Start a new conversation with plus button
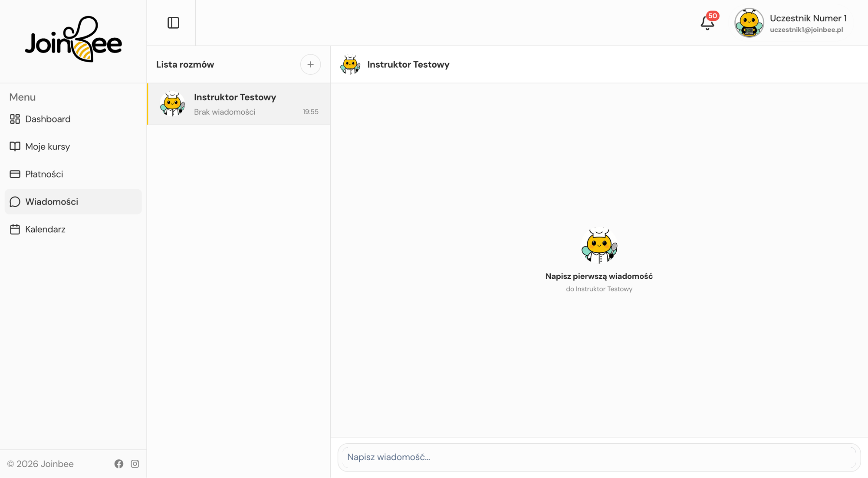The image size is (868, 478). click(310, 64)
